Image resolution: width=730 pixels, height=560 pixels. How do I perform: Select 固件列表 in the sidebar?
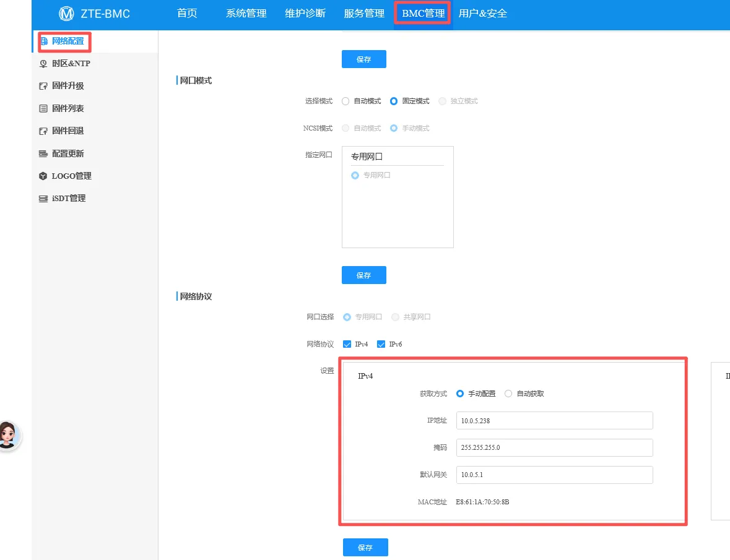(x=68, y=108)
